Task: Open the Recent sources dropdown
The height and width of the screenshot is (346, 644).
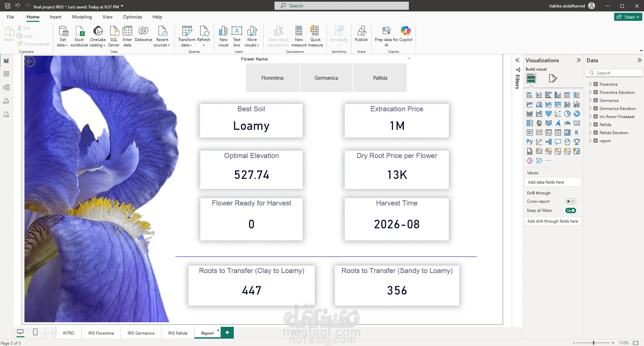Action: point(162,36)
